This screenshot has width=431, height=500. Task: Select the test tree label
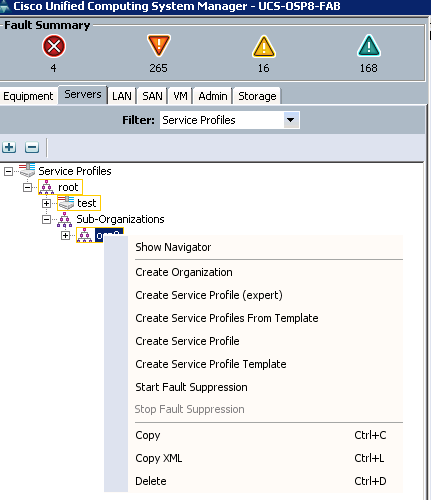[87, 203]
